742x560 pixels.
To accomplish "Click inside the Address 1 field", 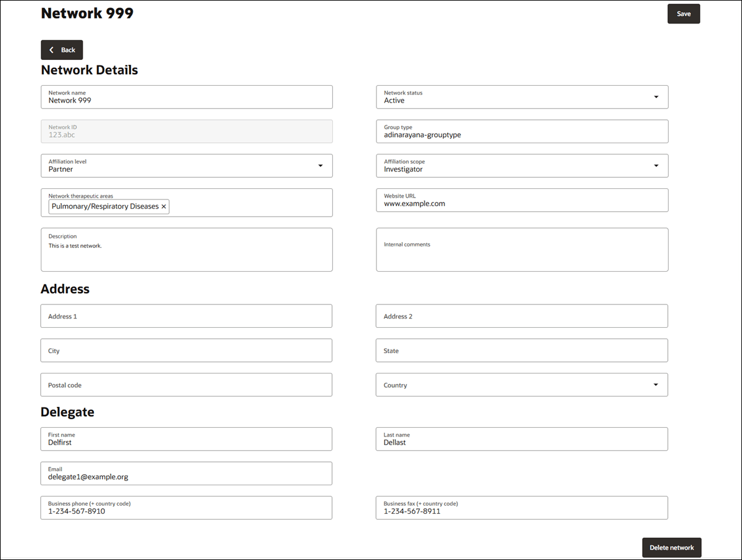I will 185,316.
